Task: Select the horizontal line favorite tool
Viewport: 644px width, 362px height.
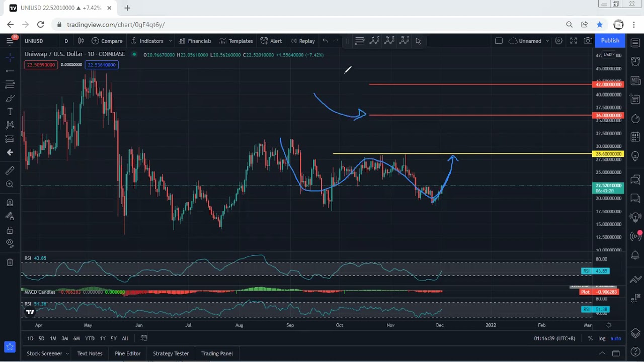Action: point(359,41)
